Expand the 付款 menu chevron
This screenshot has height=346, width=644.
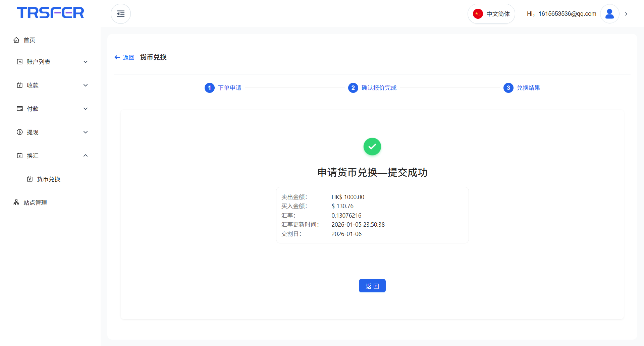click(x=86, y=109)
